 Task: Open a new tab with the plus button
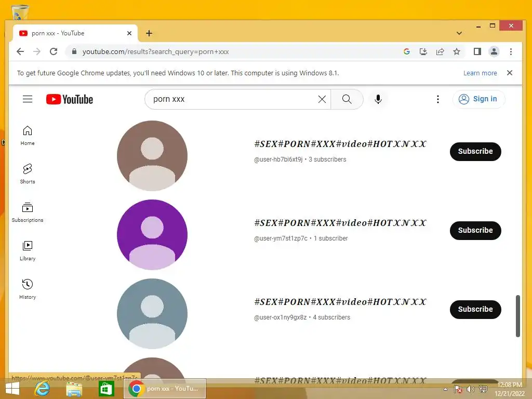click(149, 33)
